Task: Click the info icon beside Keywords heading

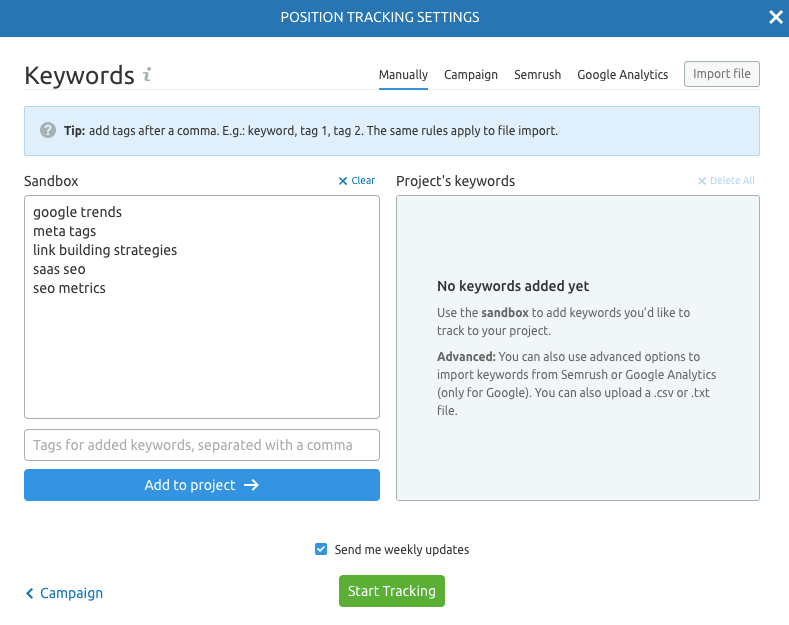Action: pyautogui.click(x=147, y=74)
